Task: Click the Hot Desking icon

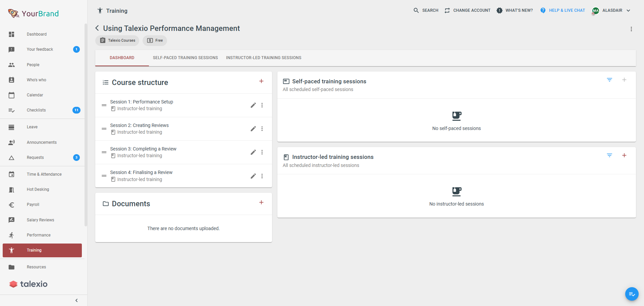Action: click(11, 189)
